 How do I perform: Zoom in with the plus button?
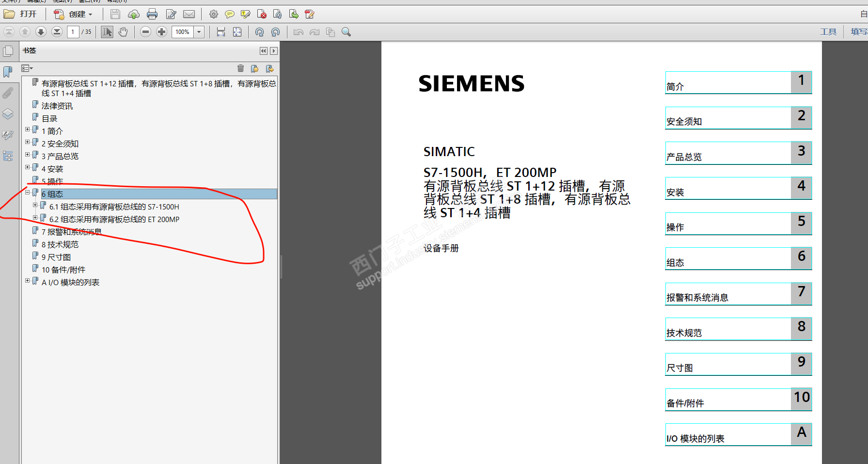[162, 32]
